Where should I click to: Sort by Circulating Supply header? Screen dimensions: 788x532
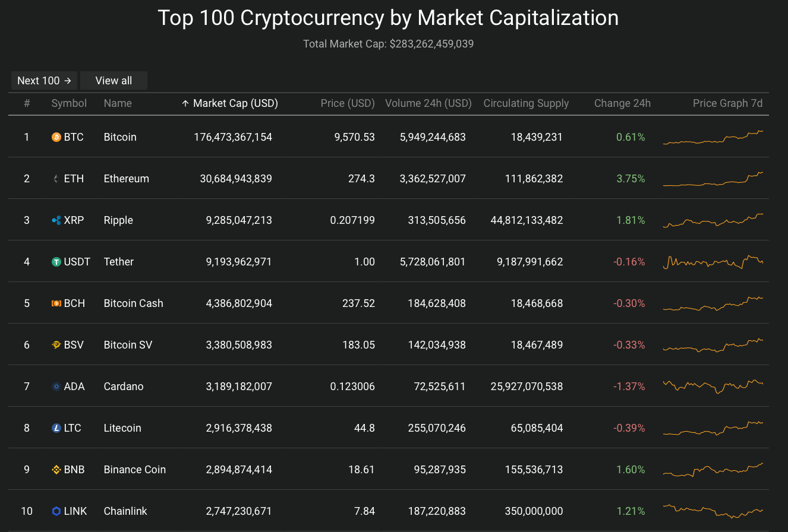(x=526, y=103)
